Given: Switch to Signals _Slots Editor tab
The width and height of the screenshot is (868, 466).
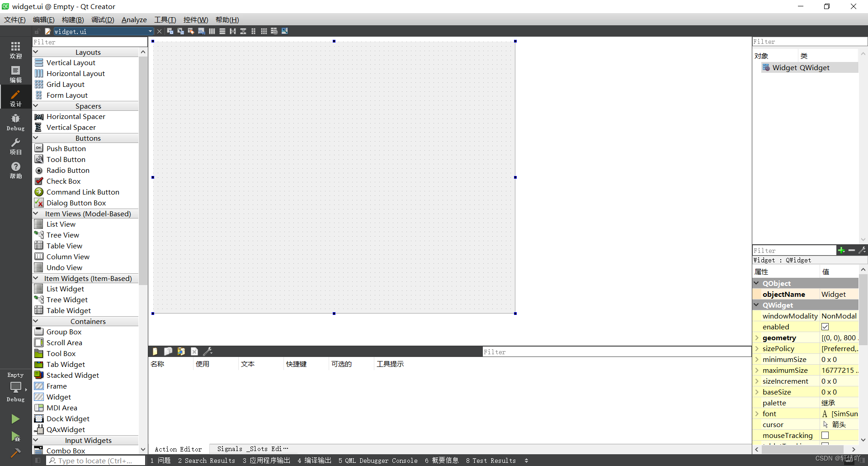Looking at the screenshot, I should (x=252, y=449).
